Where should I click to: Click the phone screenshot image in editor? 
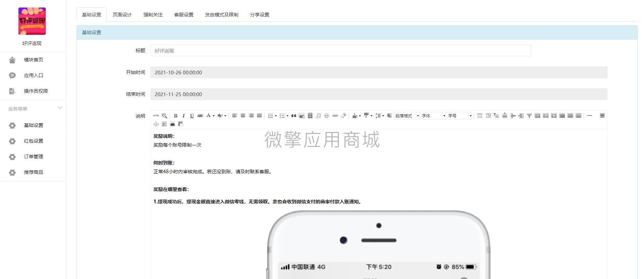379,245
